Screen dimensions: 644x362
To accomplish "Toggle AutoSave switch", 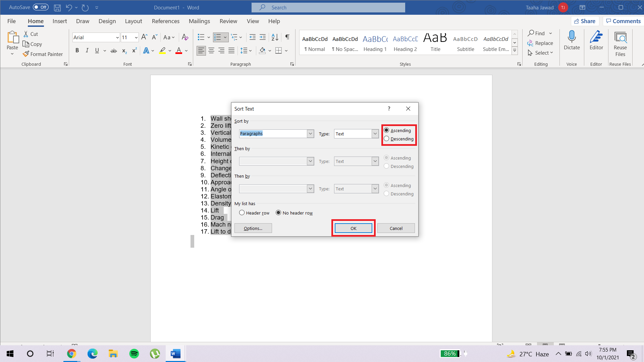I will tap(41, 7).
